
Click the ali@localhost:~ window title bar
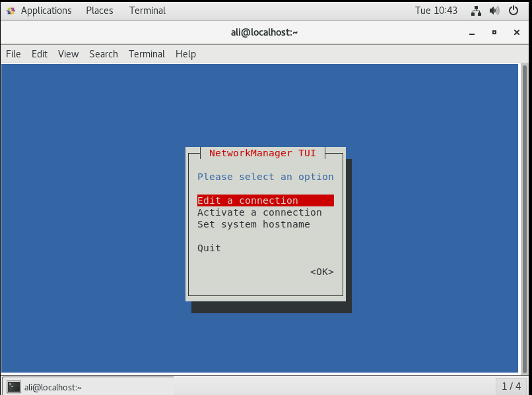click(x=264, y=32)
